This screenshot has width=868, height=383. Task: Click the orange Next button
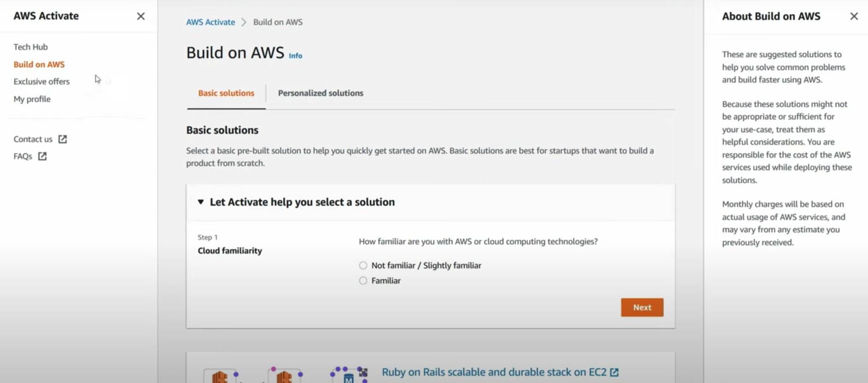[x=642, y=307]
